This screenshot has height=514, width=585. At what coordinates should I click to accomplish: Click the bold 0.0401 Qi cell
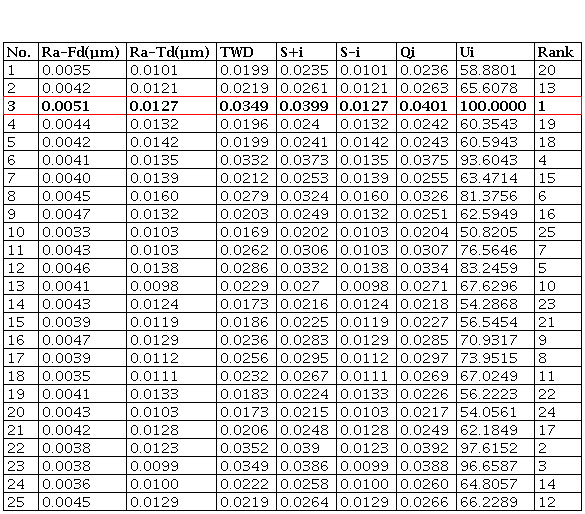423,106
